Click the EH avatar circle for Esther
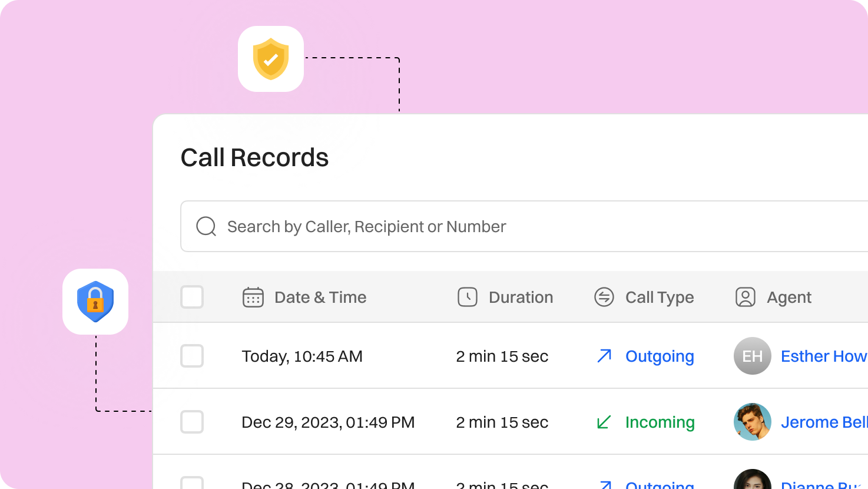The width and height of the screenshot is (868, 489). pos(752,356)
